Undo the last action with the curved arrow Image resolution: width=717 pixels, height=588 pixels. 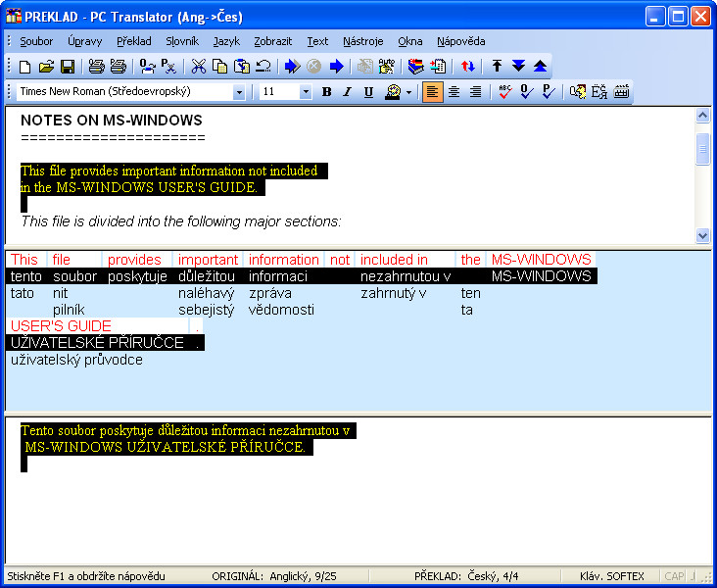(263, 67)
